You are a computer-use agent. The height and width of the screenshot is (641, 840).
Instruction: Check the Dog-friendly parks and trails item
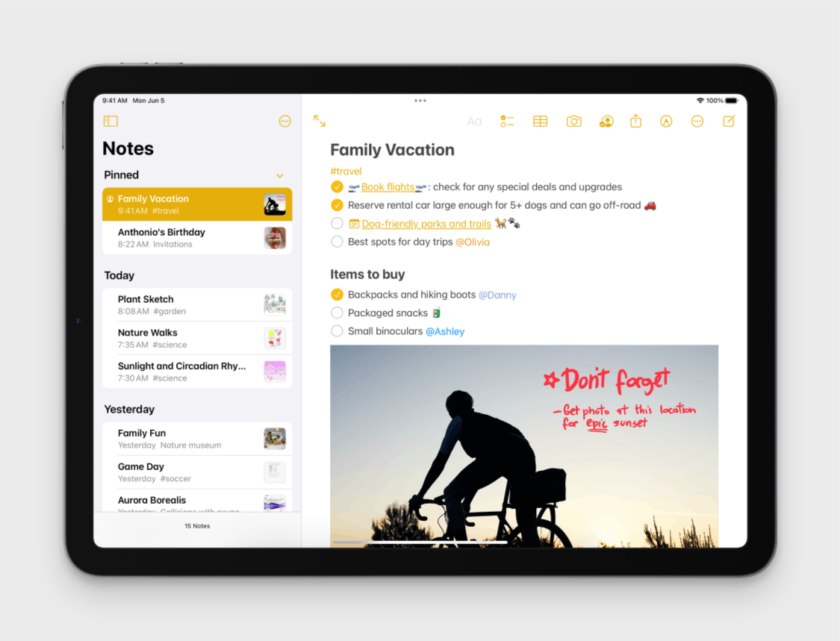click(x=337, y=223)
